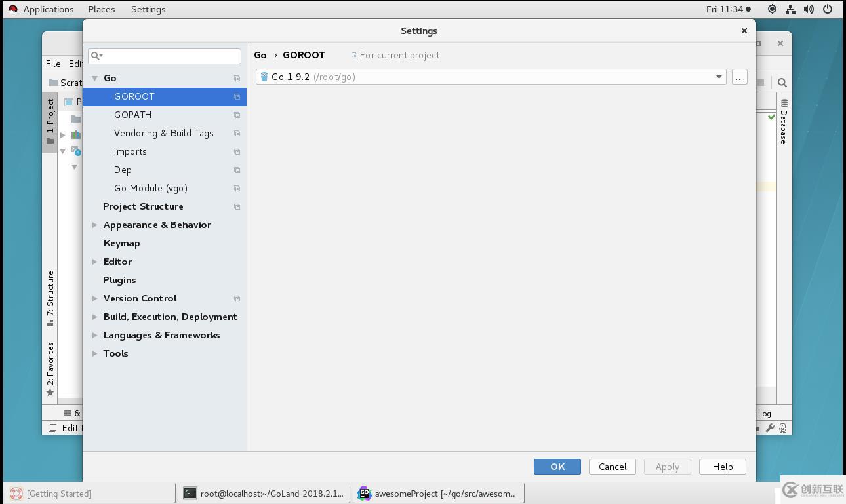Expand Build, Execution, Deployment section

[x=95, y=317]
